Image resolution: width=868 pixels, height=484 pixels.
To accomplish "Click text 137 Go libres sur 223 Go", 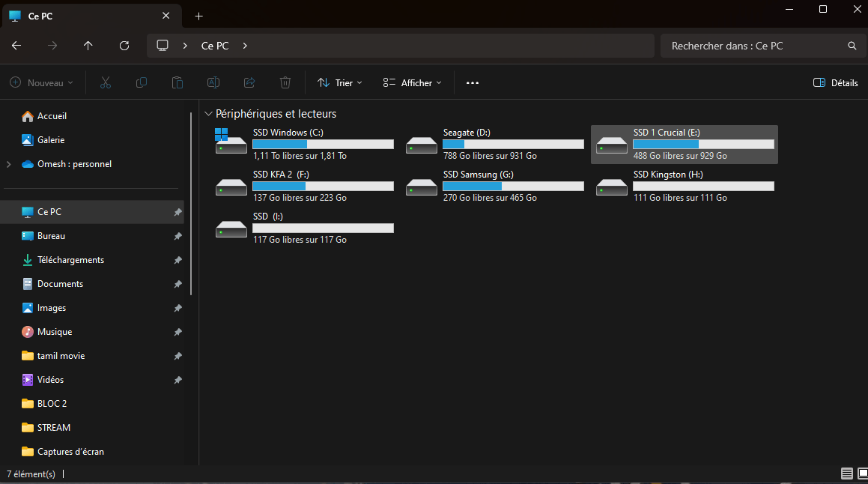I will click(300, 198).
